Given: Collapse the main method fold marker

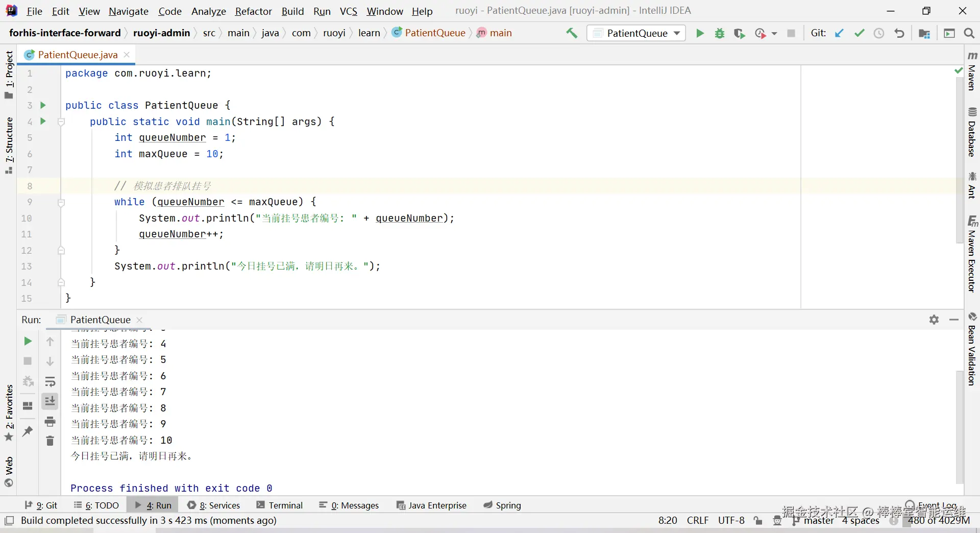Looking at the screenshot, I should [61, 122].
